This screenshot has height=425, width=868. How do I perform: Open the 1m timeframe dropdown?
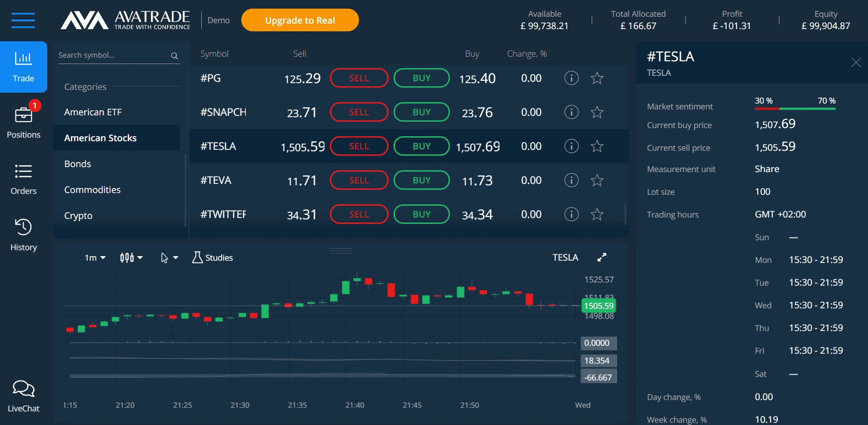pos(94,257)
